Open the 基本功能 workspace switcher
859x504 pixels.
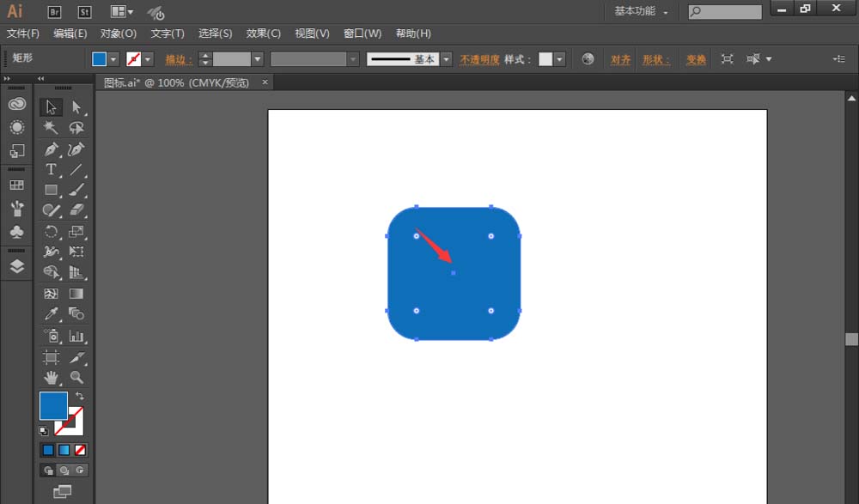pos(641,11)
